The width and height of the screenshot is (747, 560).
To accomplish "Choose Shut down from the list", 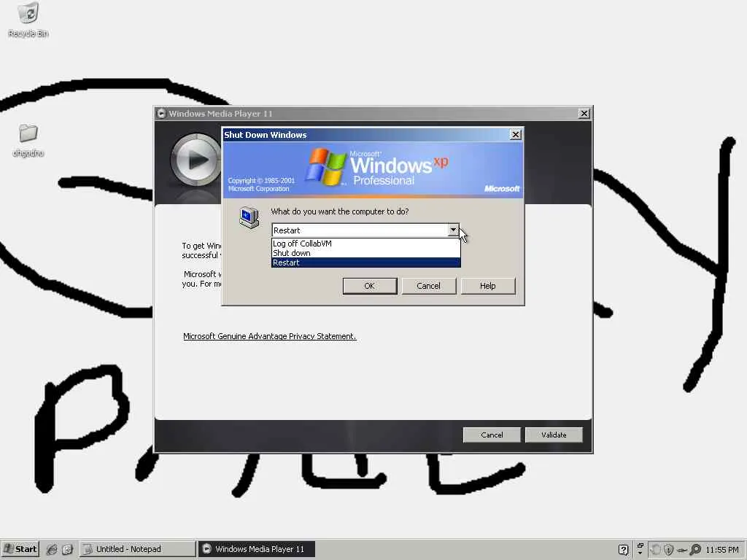I will point(366,253).
